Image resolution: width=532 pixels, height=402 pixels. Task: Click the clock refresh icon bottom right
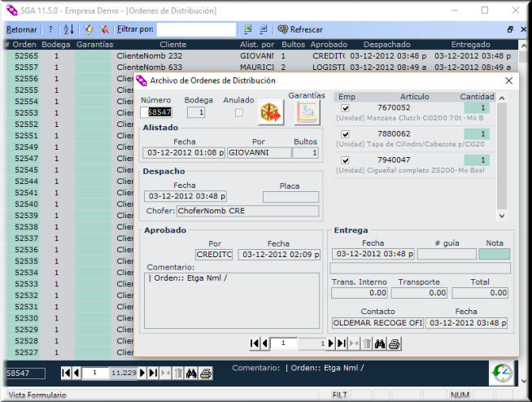(x=501, y=372)
